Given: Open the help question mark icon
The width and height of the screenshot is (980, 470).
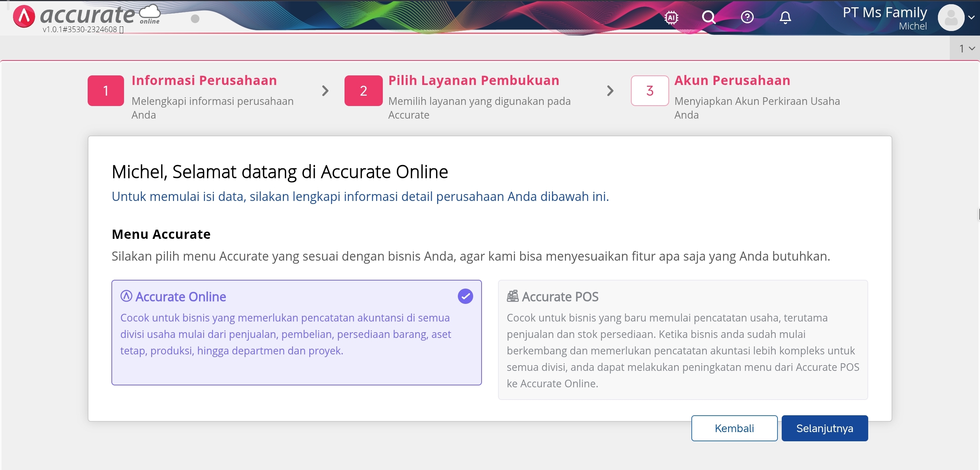Looking at the screenshot, I should coord(747,18).
